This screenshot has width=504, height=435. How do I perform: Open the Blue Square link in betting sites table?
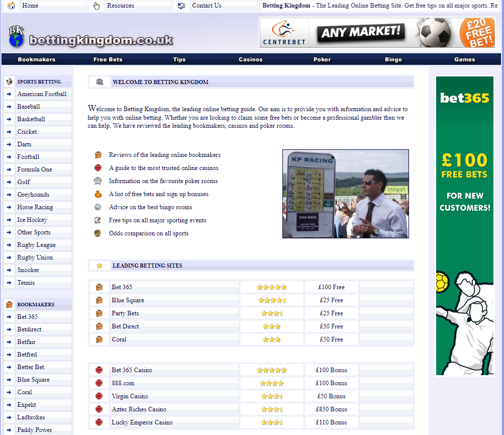click(128, 300)
